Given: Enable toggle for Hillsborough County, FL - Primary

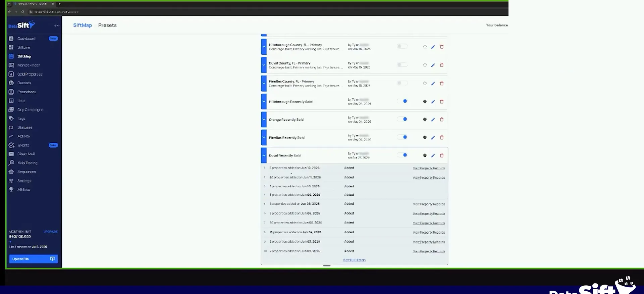Looking at the screenshot, I should click(402, 46).
